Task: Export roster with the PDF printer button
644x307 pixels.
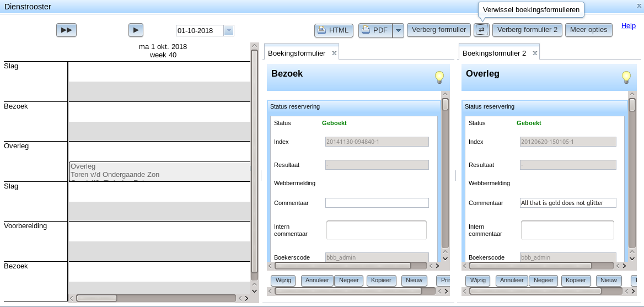Action: [375, 30]
